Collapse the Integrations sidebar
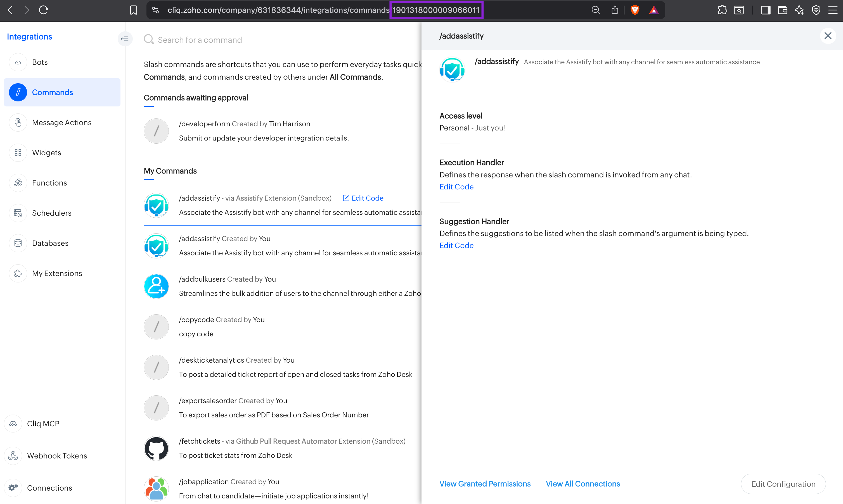The height and width of the screenshot is (504, 843). (125, 39)
